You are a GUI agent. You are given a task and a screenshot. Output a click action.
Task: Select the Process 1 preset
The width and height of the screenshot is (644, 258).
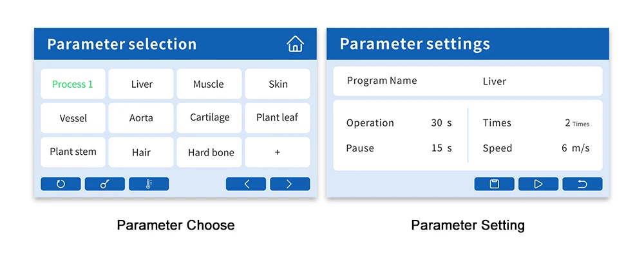coord(73,84)
